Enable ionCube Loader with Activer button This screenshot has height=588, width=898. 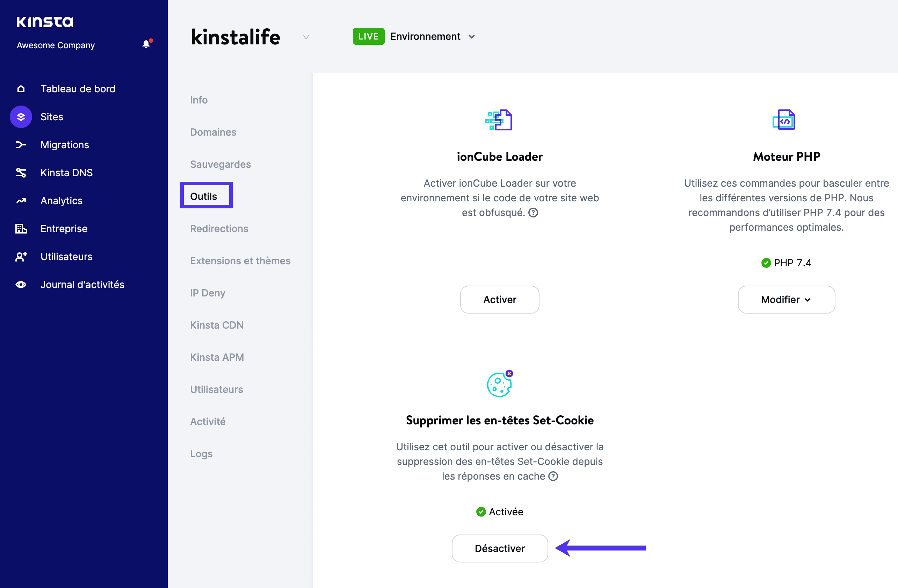point(499,299)
